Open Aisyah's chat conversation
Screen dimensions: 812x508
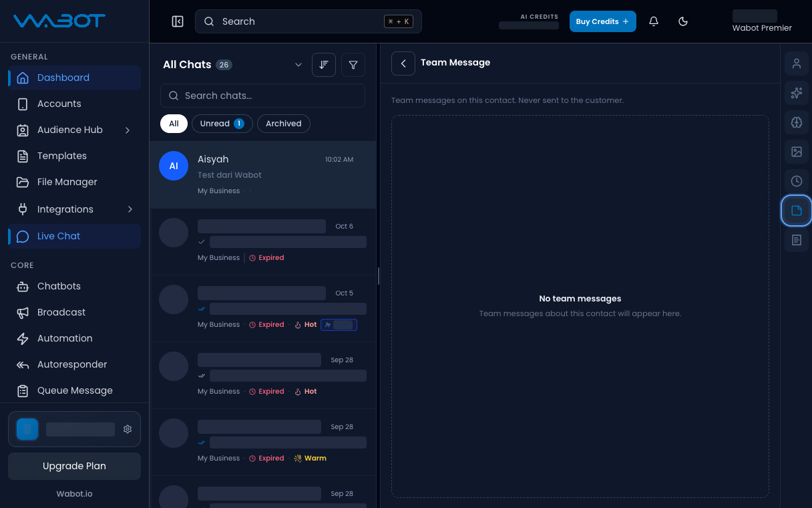[x=263, y=174]
